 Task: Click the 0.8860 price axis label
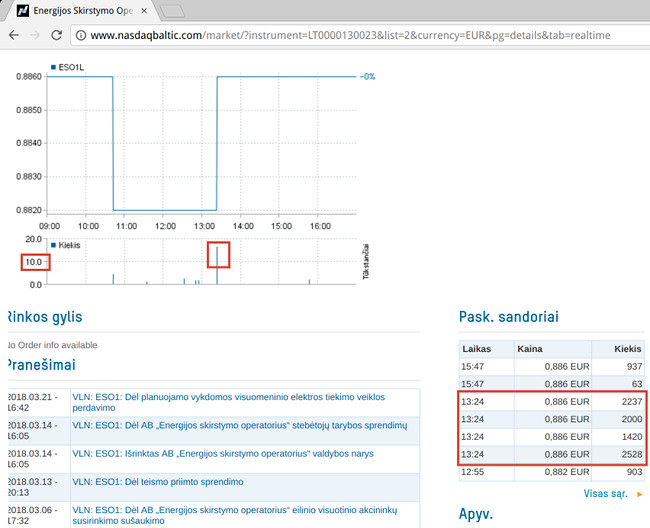pyautogui.click(x=29, y=77)
